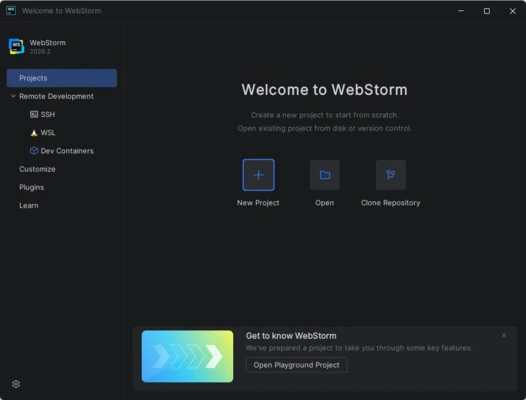Click the Clone Repository branch icon

[390, 175]
